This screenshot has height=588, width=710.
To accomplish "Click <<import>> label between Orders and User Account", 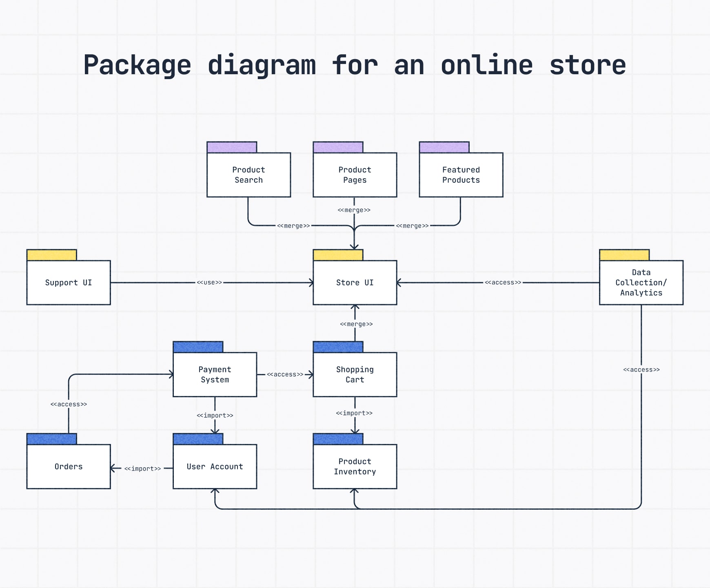I will (142, 469).
